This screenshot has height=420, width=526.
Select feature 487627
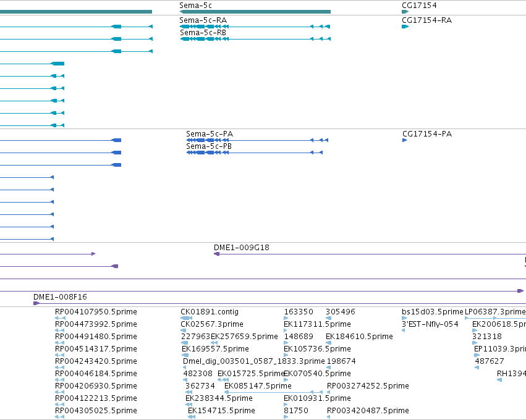click(x=490, y=361)
